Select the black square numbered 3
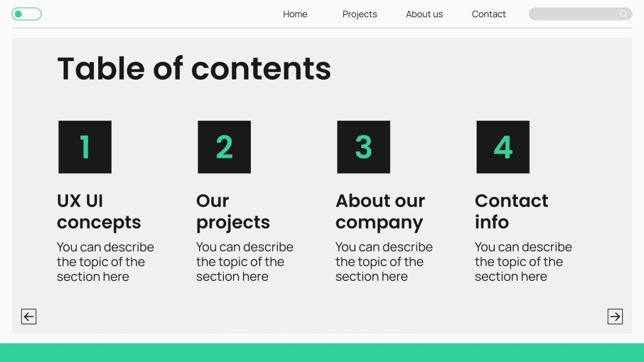 click(x=363, y=147)
